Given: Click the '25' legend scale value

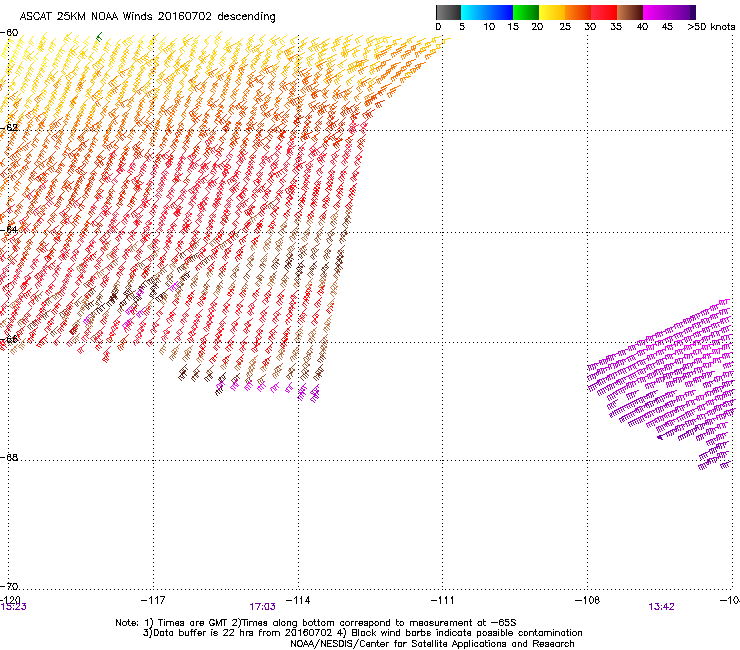Looking at the screenshot, I should [565, 26].
